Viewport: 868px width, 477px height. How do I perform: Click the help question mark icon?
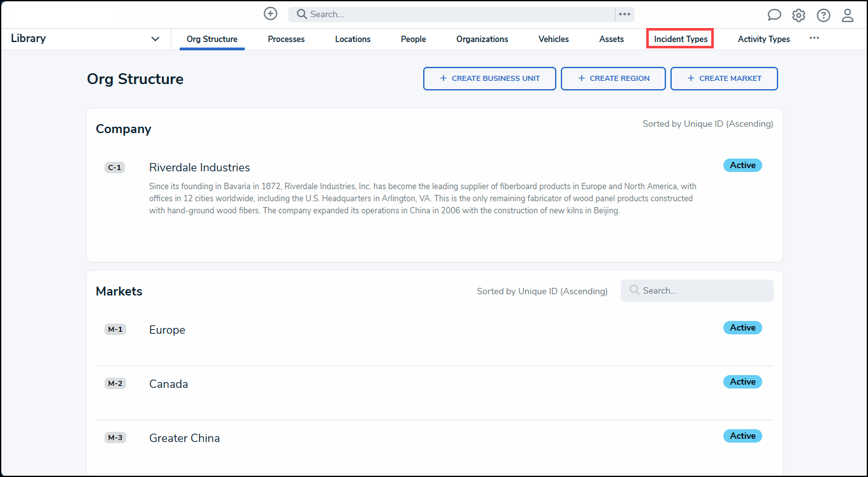[x=823, y=15]
